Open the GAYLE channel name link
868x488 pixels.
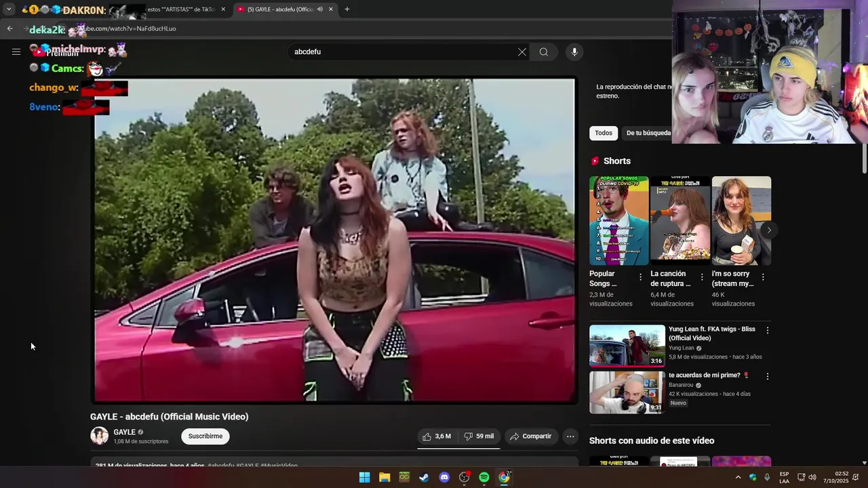click(x=124, y=432)
